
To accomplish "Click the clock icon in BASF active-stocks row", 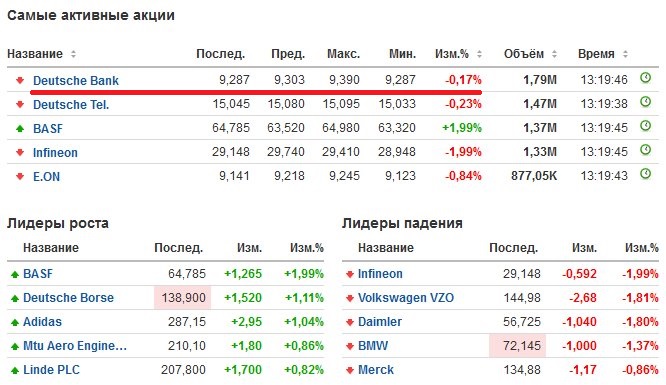I will [645, 126].
